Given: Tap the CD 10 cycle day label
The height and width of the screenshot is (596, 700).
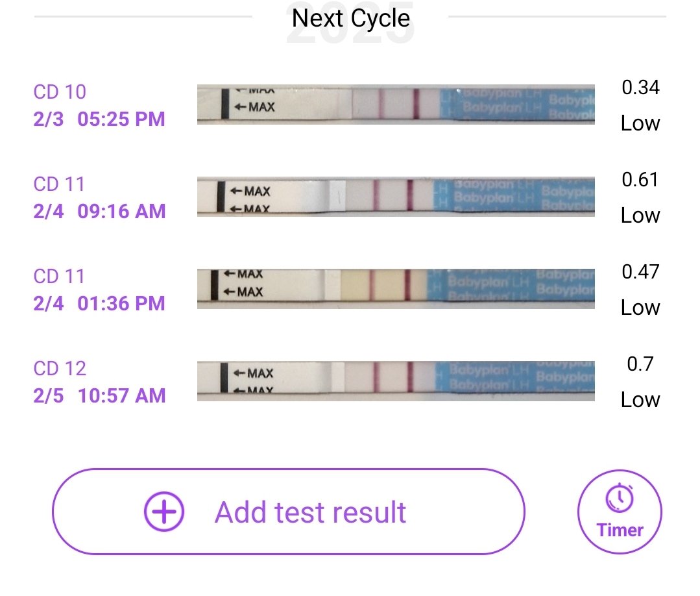Looking at the screenshot, I should pyautogui.click(x=60, y=92).
